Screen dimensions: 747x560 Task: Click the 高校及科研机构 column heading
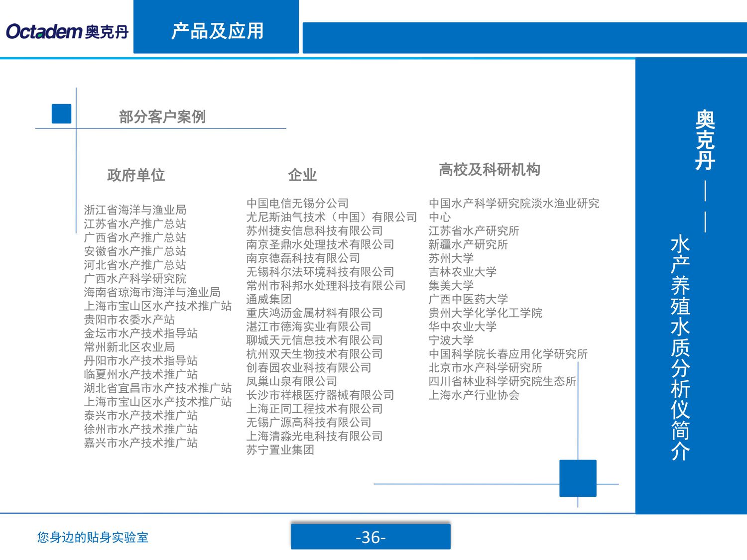(x=490, y=170)
